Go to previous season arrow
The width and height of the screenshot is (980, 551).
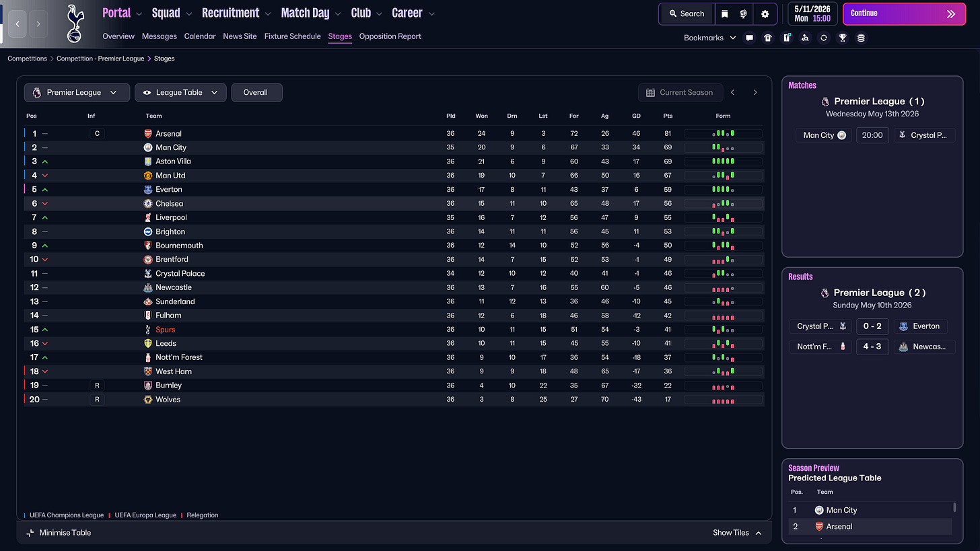(x=733, y=93)
